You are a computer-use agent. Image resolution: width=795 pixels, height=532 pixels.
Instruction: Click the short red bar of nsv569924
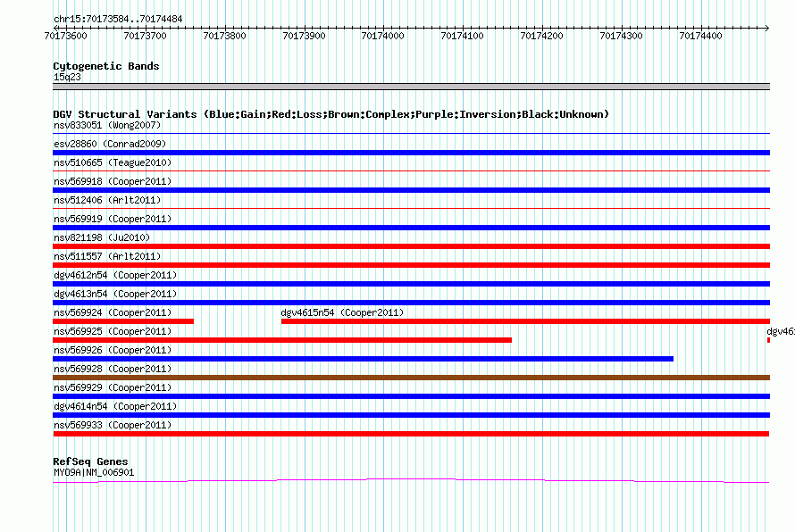point(123,321)
